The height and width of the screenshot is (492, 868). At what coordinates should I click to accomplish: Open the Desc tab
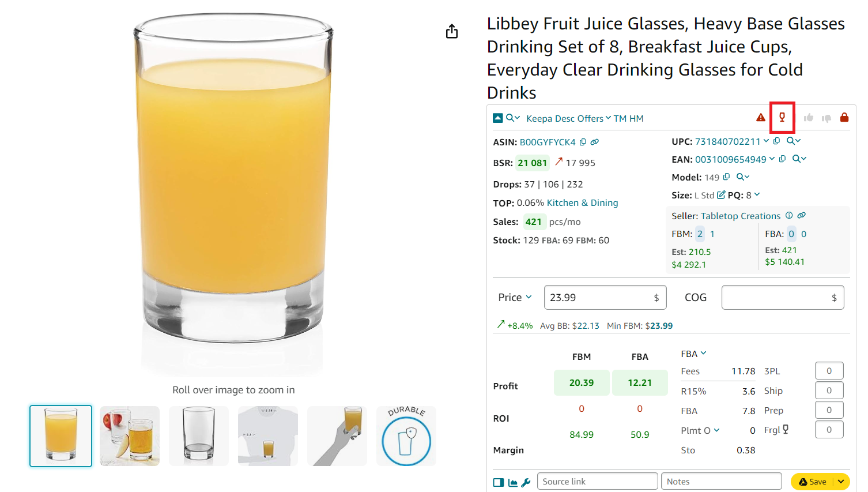pyautogui.click(x=564, y=118)
